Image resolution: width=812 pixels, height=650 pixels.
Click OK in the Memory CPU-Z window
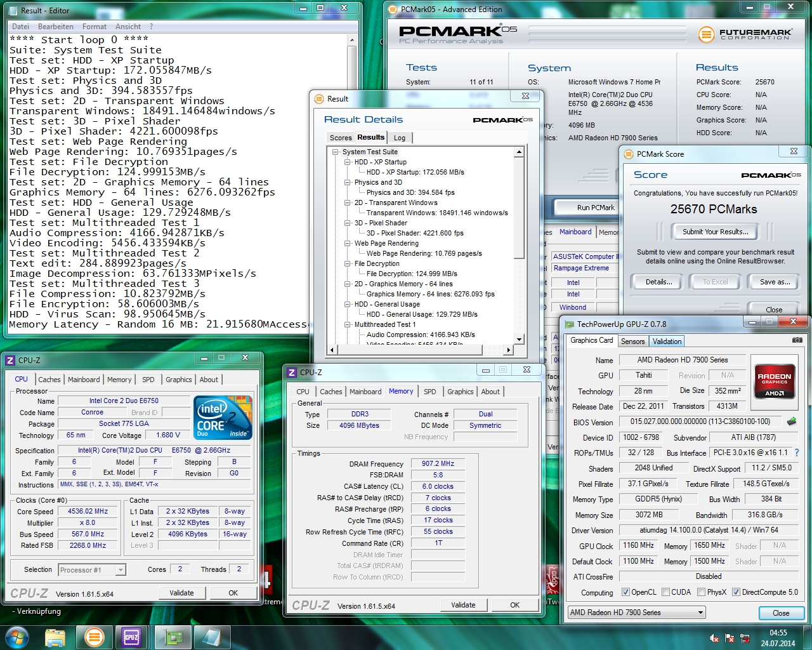point(514,605)
